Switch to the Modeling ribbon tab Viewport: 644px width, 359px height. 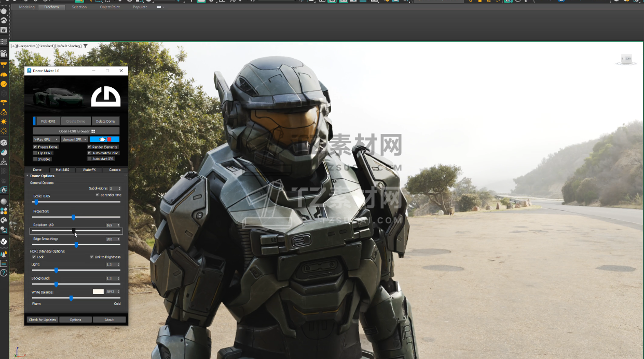pyautogui.click(x=26, y=7)
